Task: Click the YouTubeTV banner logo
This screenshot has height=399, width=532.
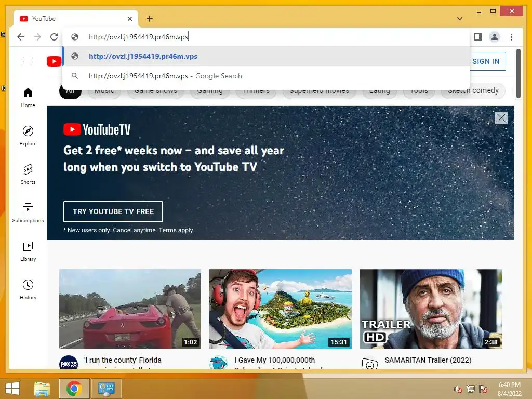Action: [97, 129]
